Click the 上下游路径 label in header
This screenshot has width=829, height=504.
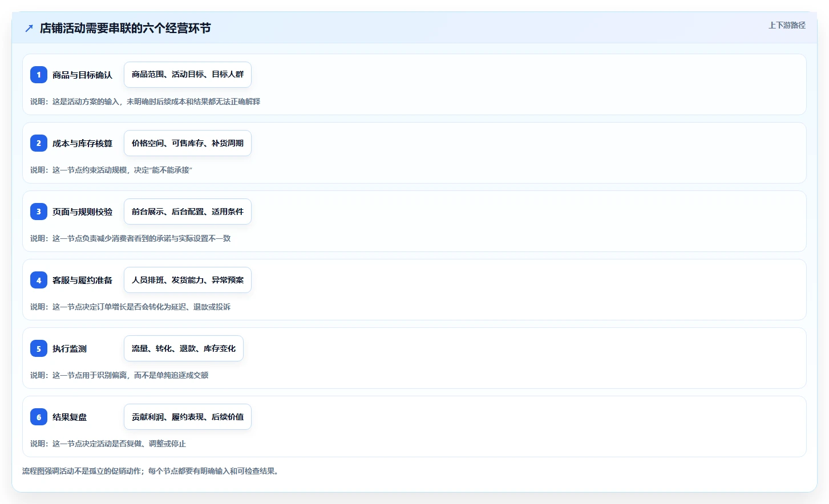[x=787, y=25]
